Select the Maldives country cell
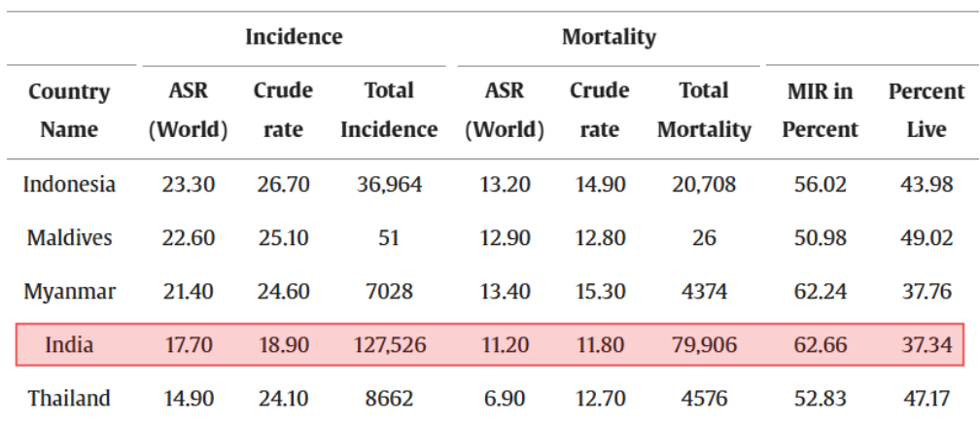Screen dimensions: 980x423 69,237
